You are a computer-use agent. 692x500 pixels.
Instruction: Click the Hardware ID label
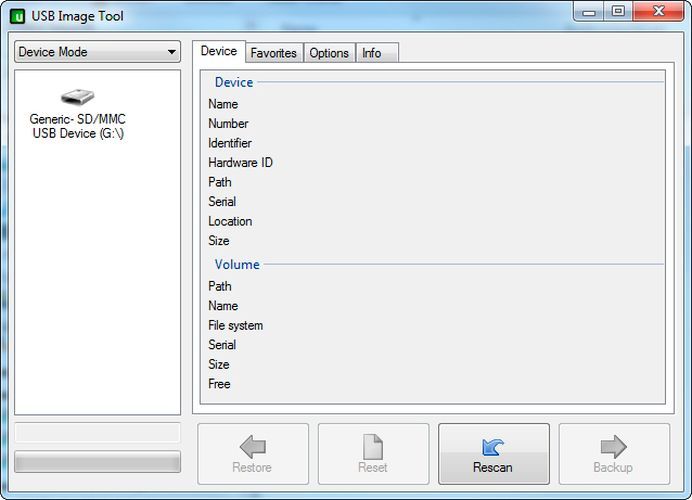241,162
